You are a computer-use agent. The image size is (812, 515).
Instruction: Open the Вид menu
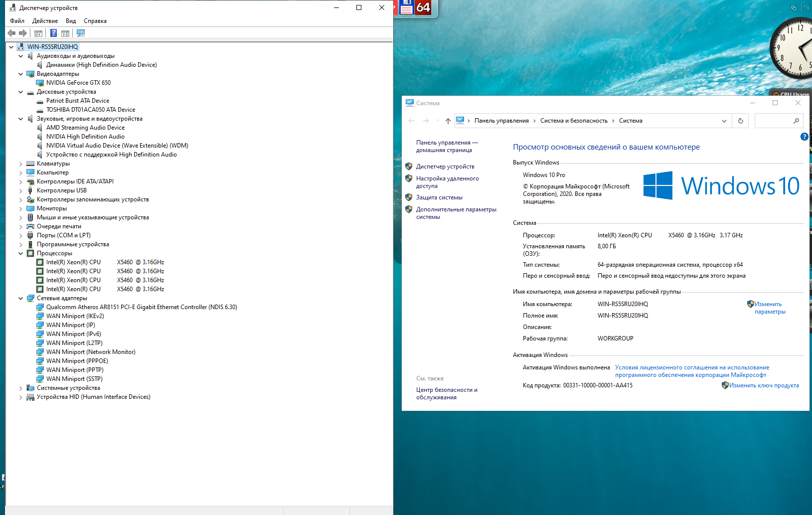click(71, 21)
